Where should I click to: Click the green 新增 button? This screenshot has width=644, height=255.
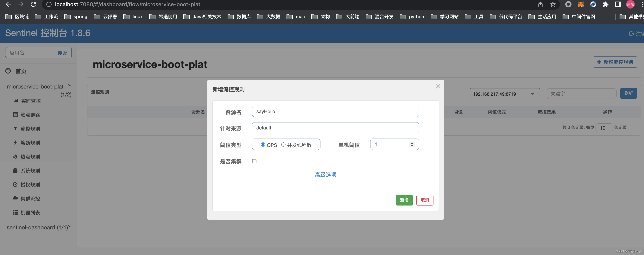click(x=404, y=200)
